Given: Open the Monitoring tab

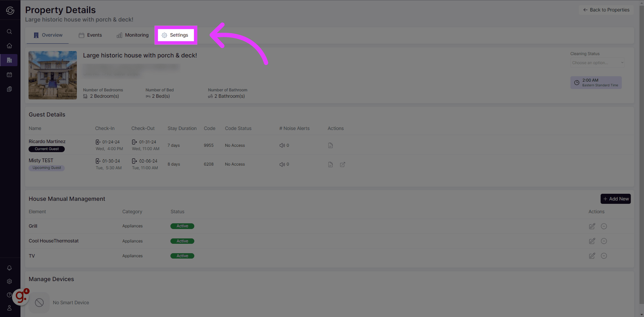Looking at the screenshot, I should (133, 35).
